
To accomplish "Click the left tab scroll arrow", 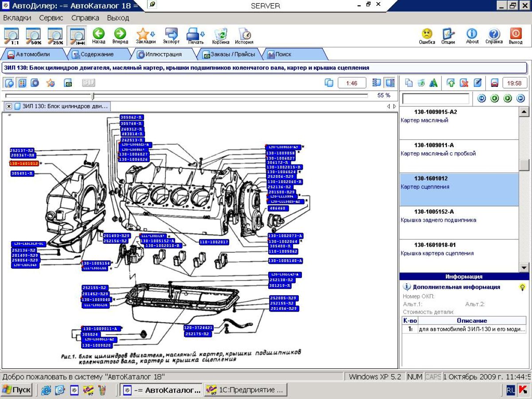I will click(x=388, y=106).
